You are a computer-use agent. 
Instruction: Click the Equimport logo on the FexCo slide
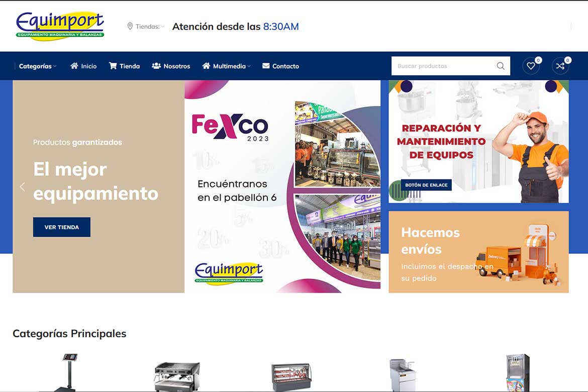tap(229, 273)
